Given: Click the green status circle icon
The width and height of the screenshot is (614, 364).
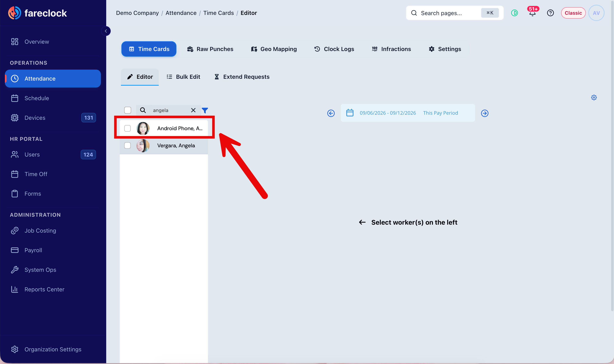Looking at the screenshot, I should [x=514, y=13].
